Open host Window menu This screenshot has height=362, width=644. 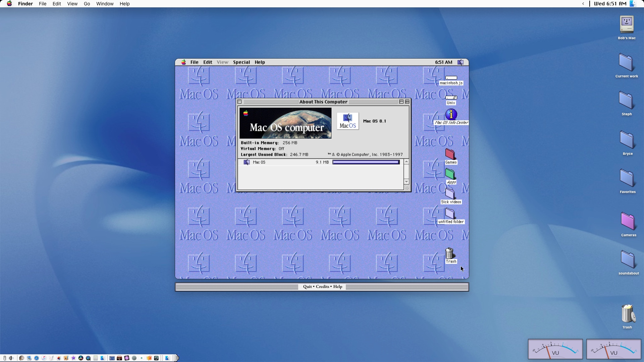click(105, 4)
